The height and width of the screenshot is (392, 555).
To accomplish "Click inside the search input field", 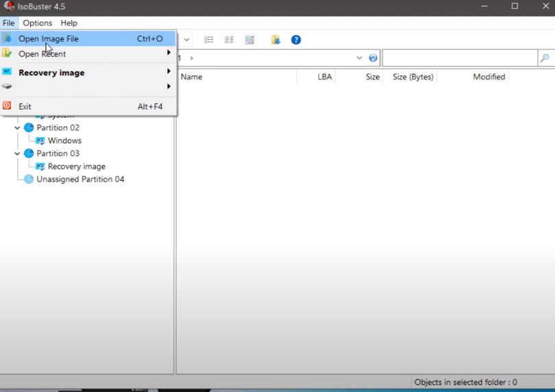I will click(x=459, y=58).
